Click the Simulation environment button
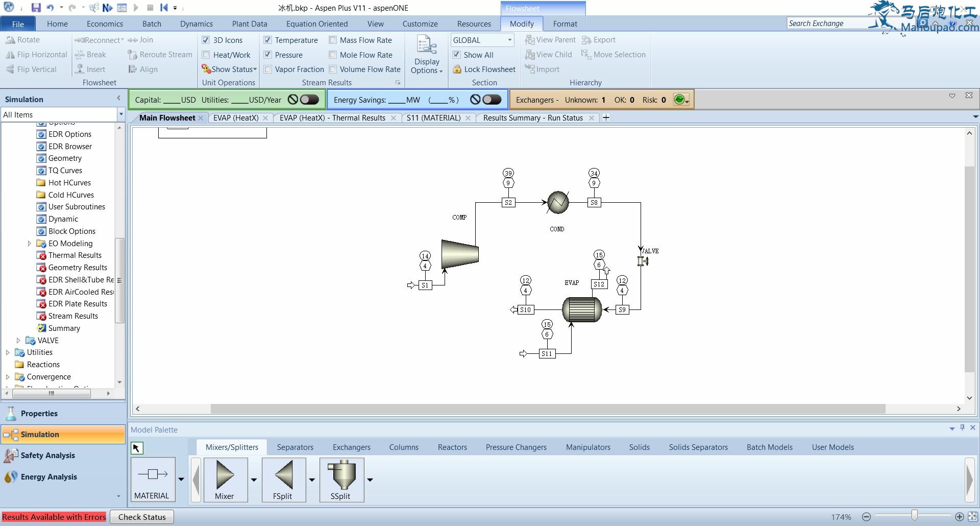This screenshot has height=526, width=980. [64, 435]
